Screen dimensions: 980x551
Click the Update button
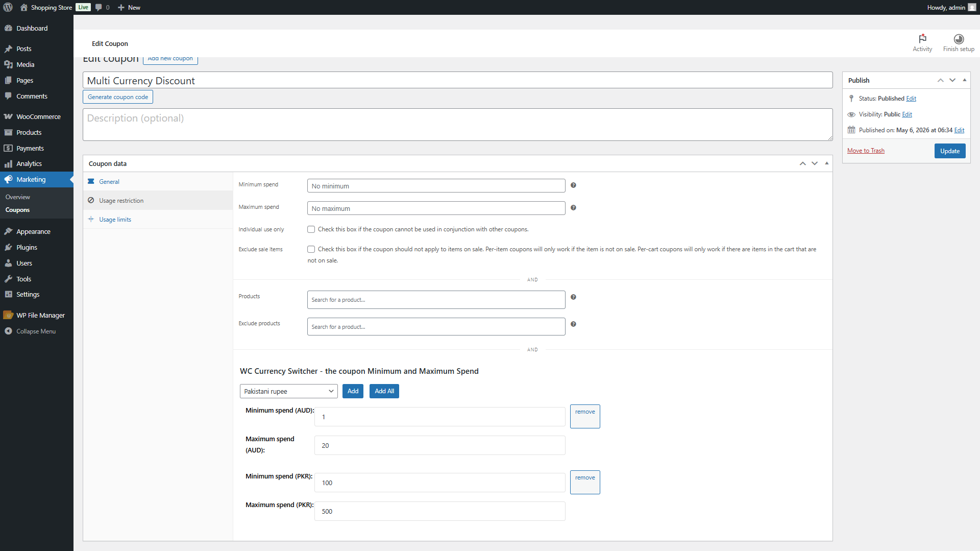coord(950,151)
